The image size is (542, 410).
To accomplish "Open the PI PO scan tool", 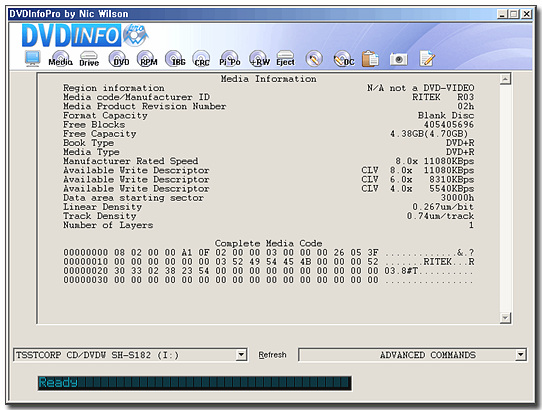I will coord(230,59).
